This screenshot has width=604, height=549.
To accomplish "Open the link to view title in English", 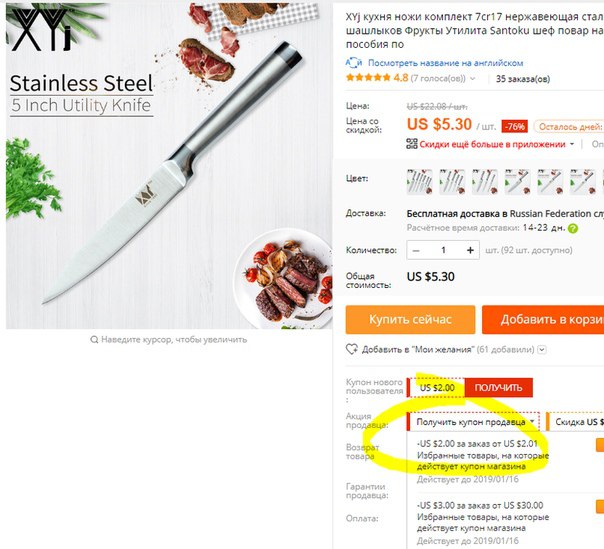I will tap(445, 63).
